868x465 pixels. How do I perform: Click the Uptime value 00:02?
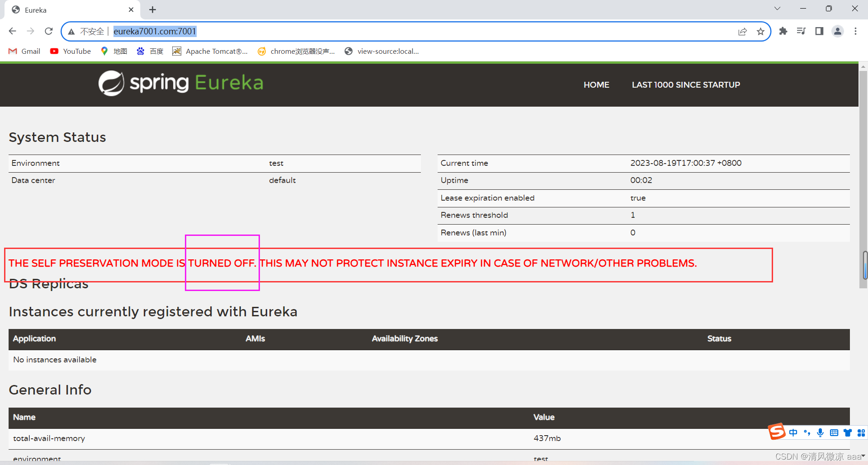tap(641, 180)
